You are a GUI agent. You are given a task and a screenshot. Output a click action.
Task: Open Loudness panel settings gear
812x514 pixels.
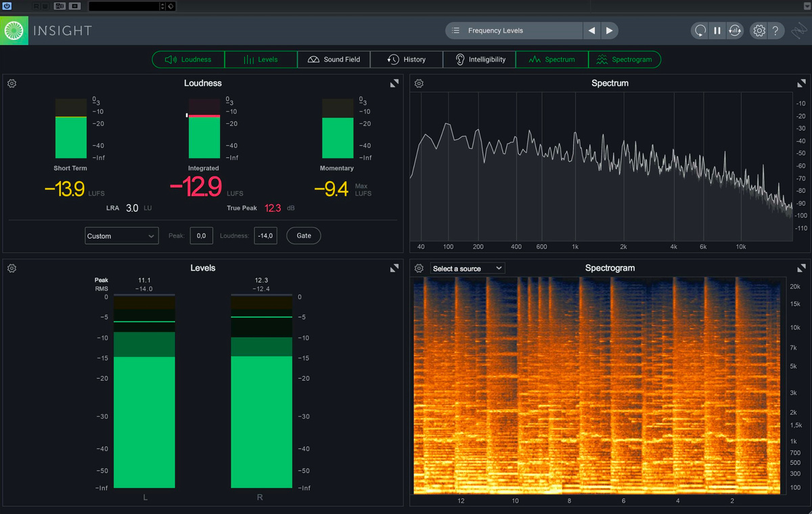[12, 83]
